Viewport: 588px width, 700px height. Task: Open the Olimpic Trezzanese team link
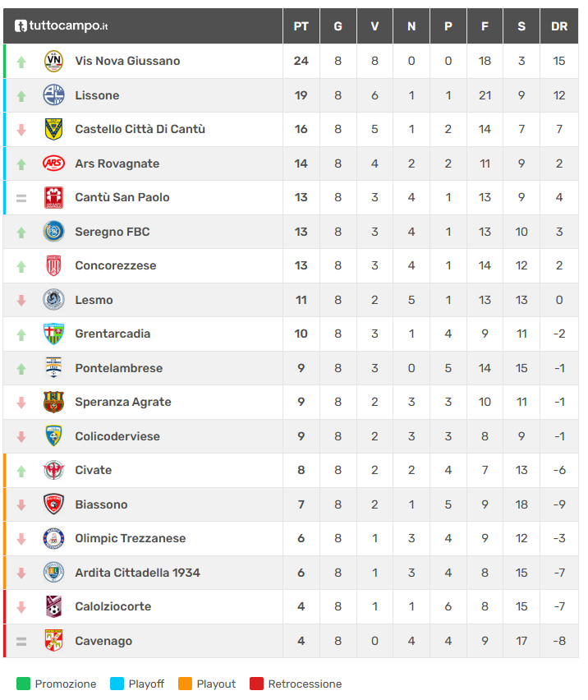click(130, 538)
